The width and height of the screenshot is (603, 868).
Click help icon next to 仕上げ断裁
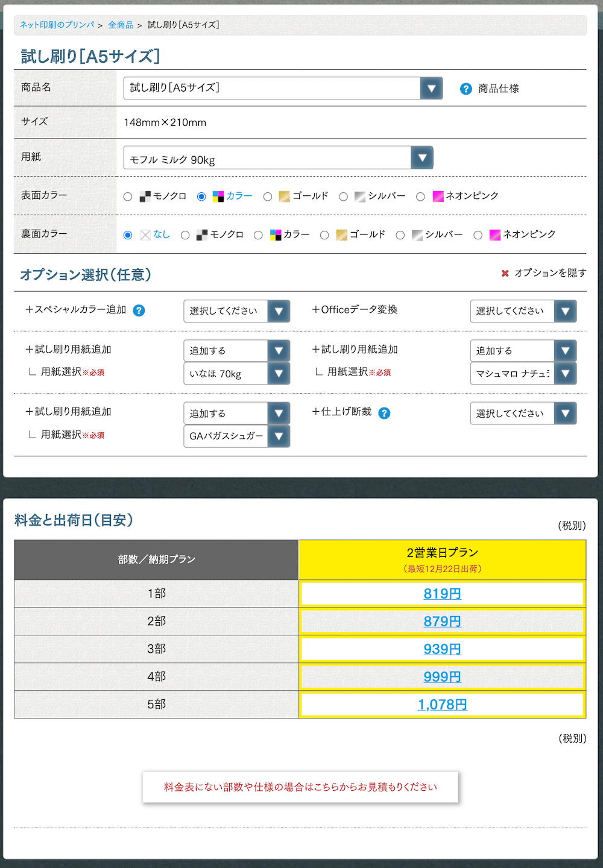(384, 413)
